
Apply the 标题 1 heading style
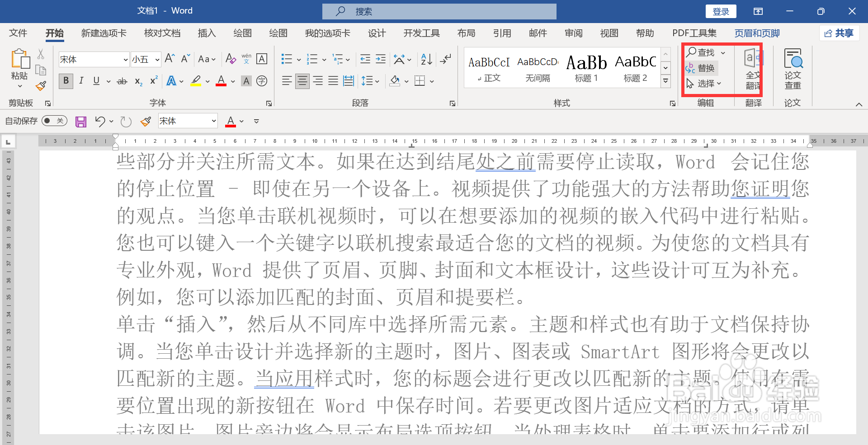point(586,69)
